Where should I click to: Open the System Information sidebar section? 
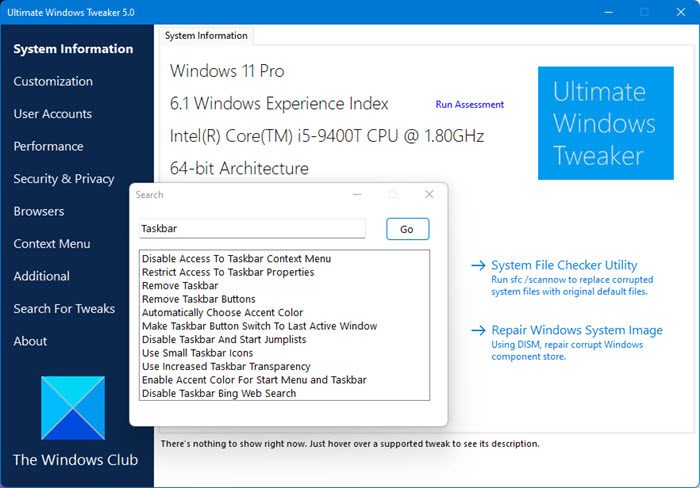73,49
